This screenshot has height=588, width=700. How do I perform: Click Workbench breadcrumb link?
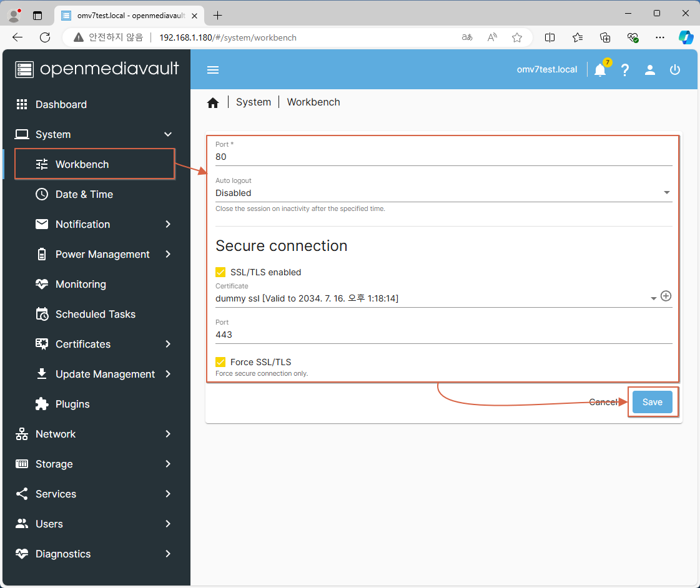click(313, 102)
